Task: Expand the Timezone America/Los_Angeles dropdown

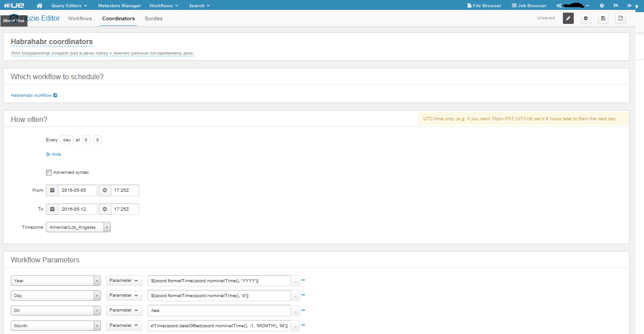Action: (78, 227)
